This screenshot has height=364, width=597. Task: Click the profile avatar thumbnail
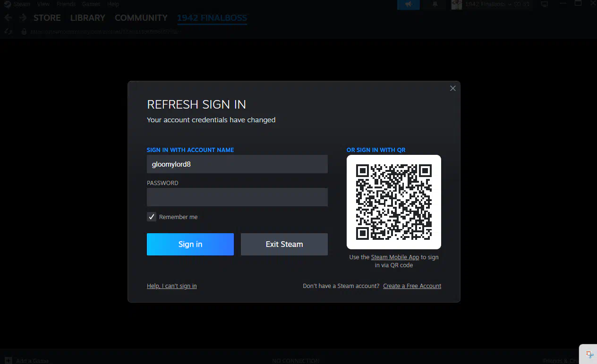click(456, 4)
